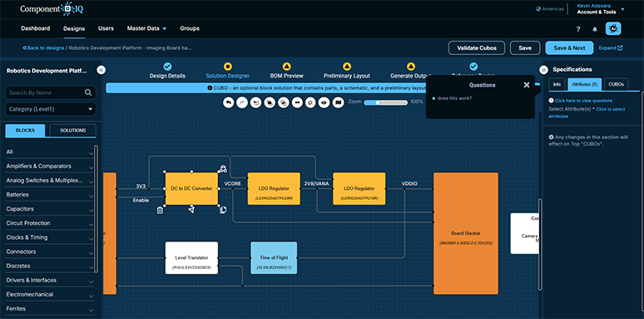Image resolution: width=644 pixels, height=319 pixels.
Task: Click the Expand link
Action: click(x=611, y=48)
